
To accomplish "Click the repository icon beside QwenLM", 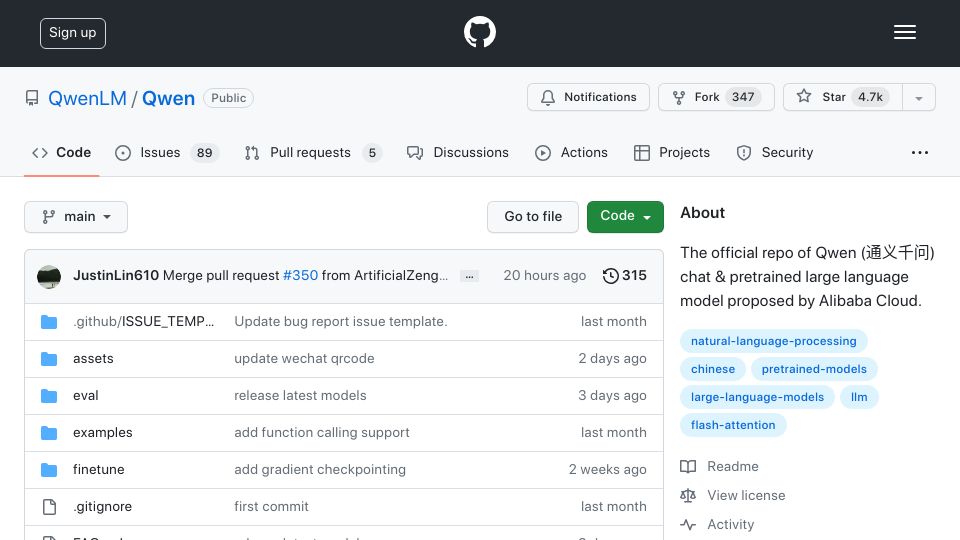I will click(x=32, y=98).
